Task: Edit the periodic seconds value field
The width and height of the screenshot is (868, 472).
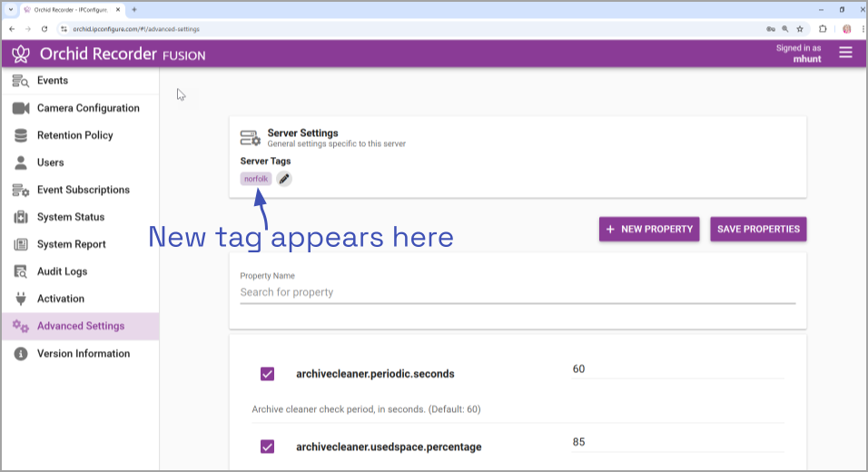Action: (676, 369)
